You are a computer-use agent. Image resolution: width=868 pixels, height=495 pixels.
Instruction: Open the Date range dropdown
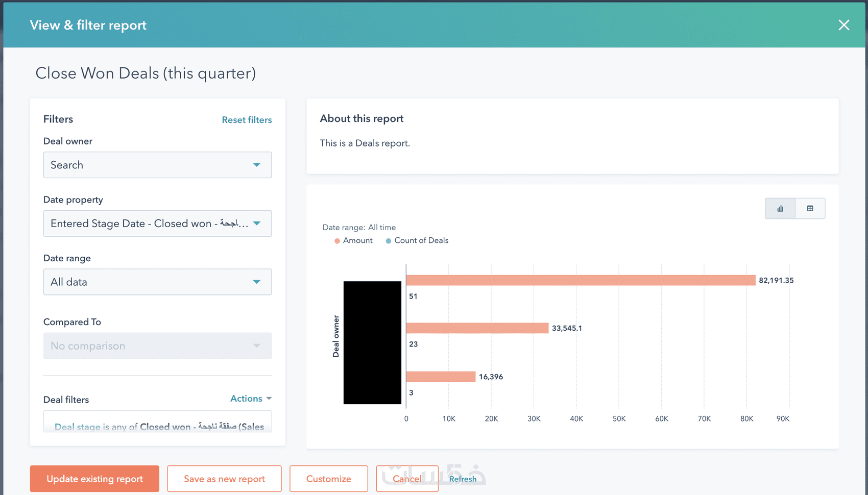(157, 282)
